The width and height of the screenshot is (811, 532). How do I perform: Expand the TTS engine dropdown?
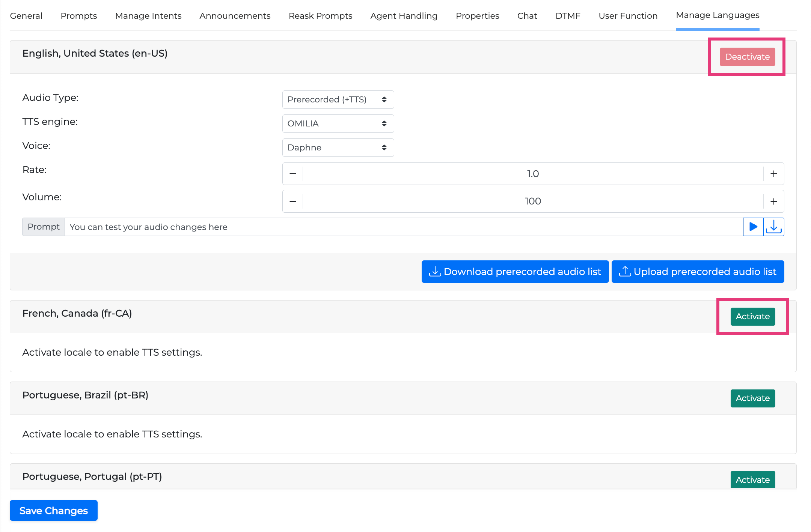point(338,123)
